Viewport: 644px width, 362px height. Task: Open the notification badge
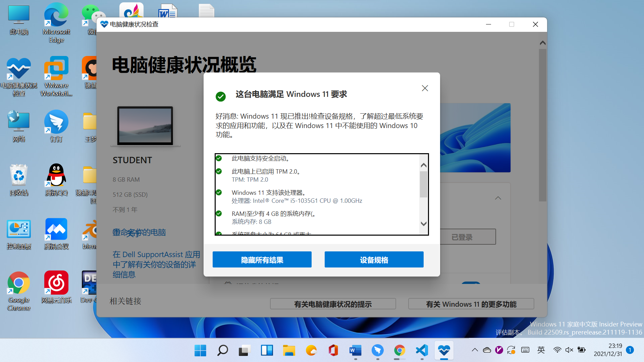(x=630, y=350)
